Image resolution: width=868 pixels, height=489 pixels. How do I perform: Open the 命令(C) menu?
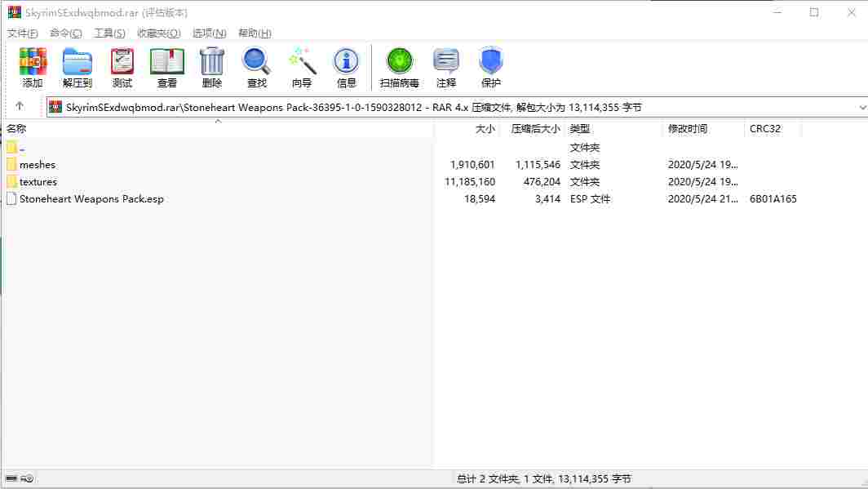pos(66,33)
